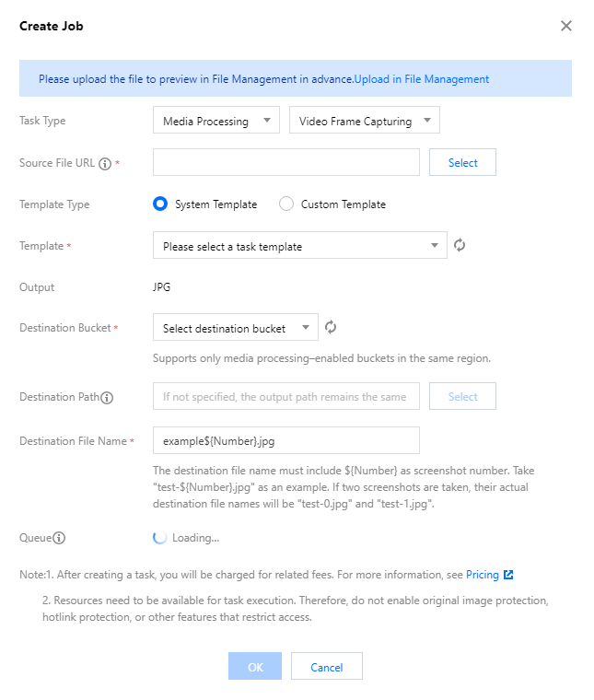This screenshot has width=594, height=700.
Task: Click Select button next to Destination Path
Action: click(x=462, y=396)
